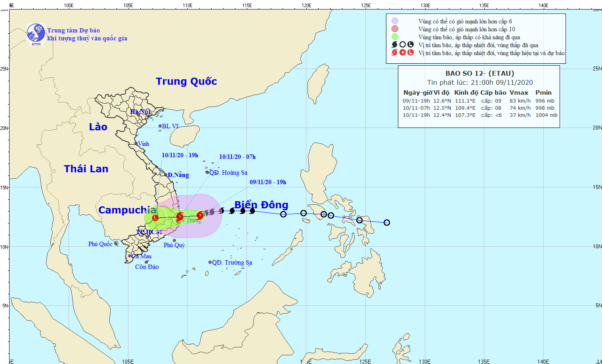Click the '09/11-19h' table row date

point(416,101)
